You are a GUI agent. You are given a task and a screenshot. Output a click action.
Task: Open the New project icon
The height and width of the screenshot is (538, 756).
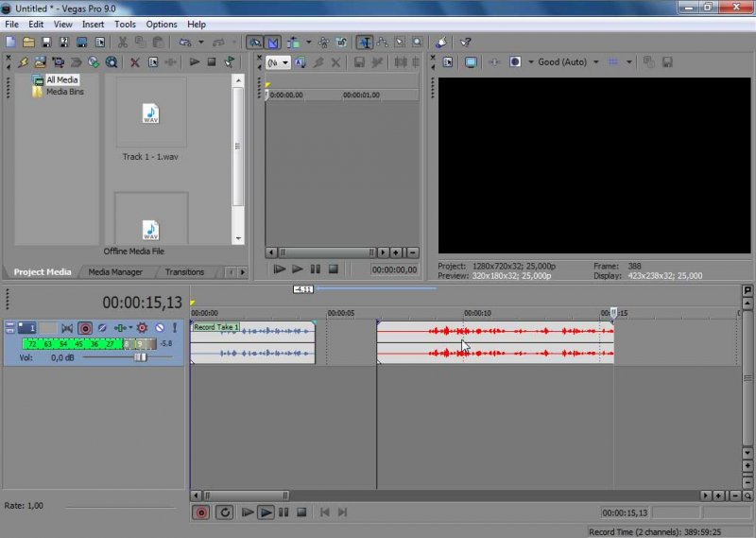click(x=10, y=43)
